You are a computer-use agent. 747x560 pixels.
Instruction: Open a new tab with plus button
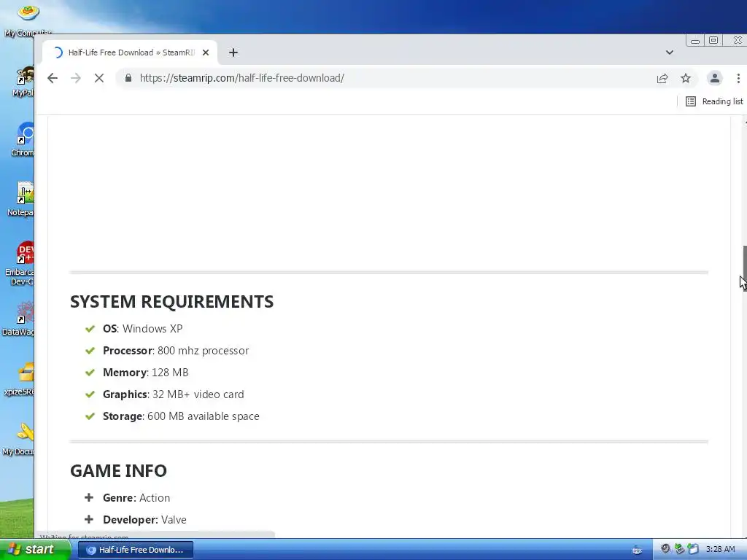233,52
